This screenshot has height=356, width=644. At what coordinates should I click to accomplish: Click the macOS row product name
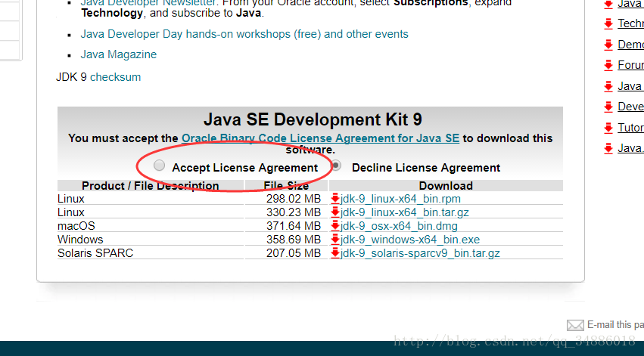(x=76, y=226)
